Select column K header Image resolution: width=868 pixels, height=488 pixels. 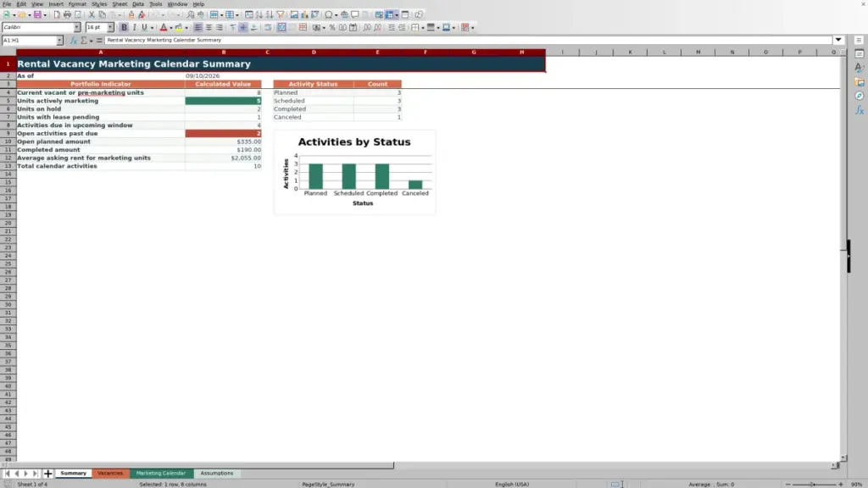[x=630, y=52]
